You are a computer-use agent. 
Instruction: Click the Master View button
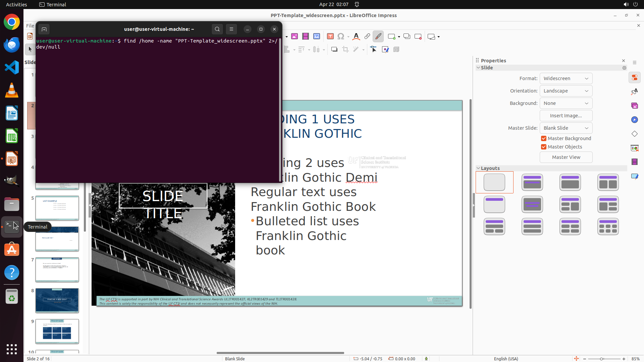tap(566, 157)
